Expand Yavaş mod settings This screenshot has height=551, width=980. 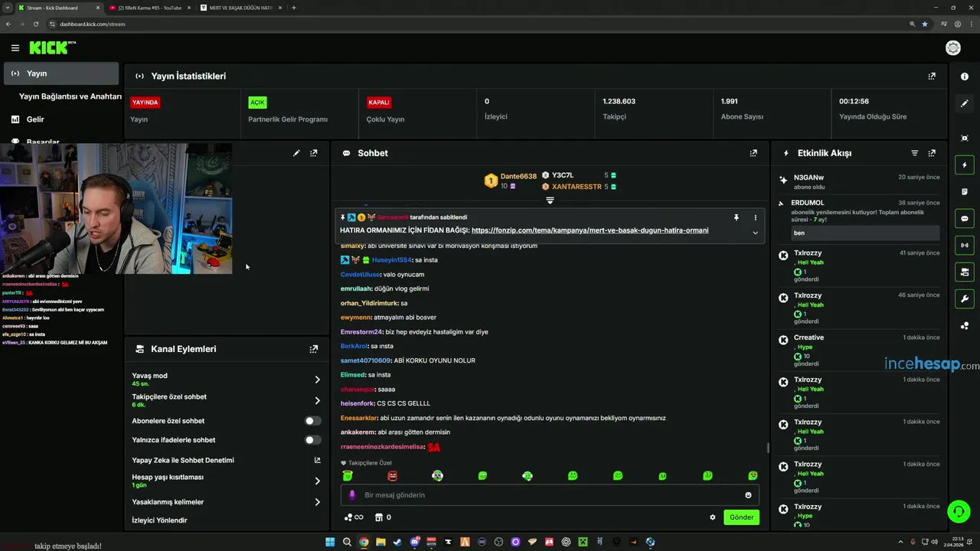(317, 380)
